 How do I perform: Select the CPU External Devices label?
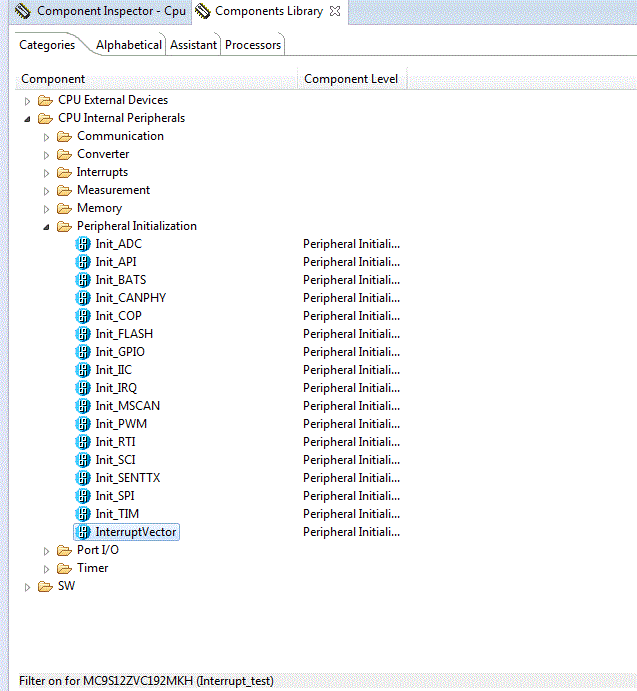pos(113,100)
